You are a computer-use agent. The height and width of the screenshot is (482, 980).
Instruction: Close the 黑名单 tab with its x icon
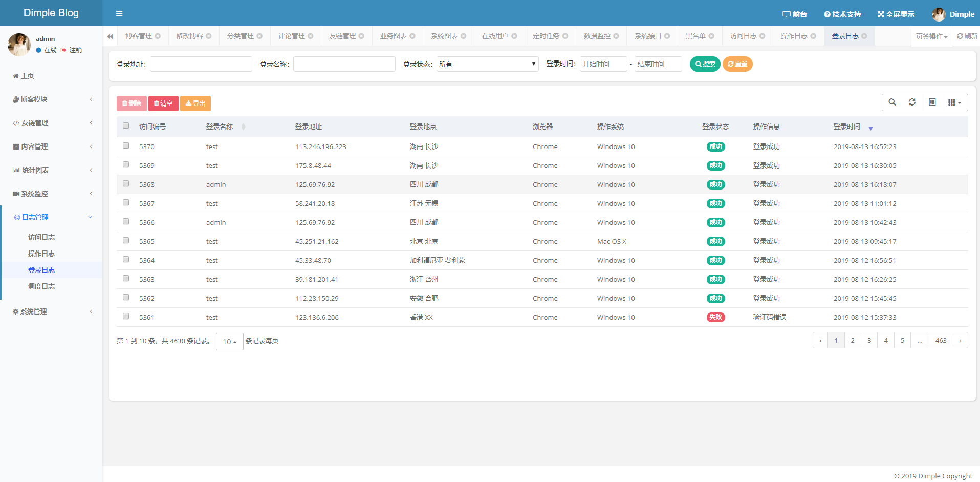tap(711, 36)
